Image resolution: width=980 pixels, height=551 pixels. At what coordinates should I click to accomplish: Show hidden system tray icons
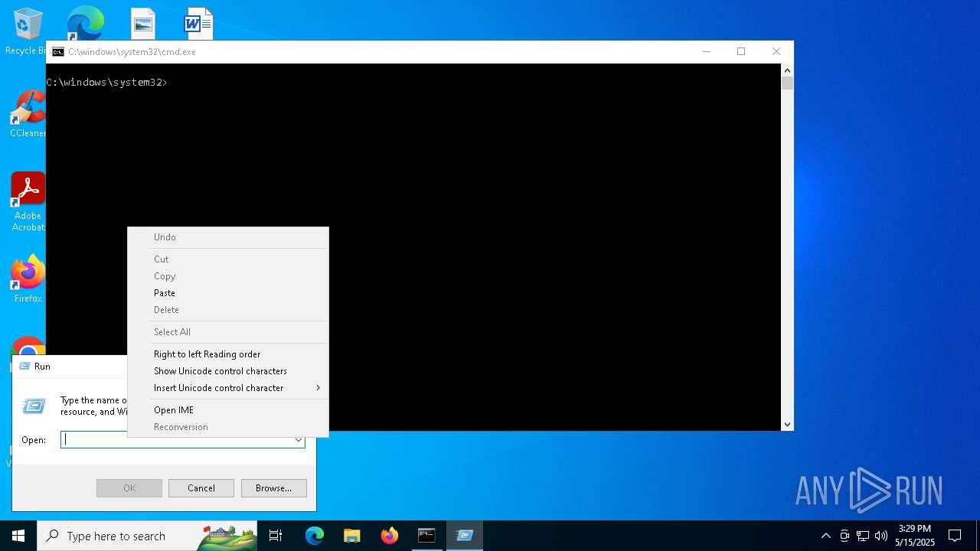[825, 536]
